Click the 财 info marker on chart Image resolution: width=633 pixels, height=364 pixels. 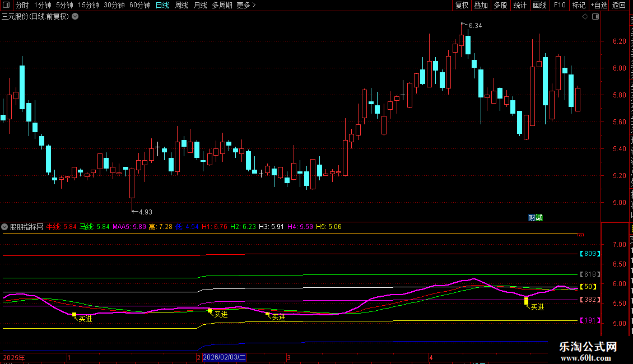[x=532, y=218]
